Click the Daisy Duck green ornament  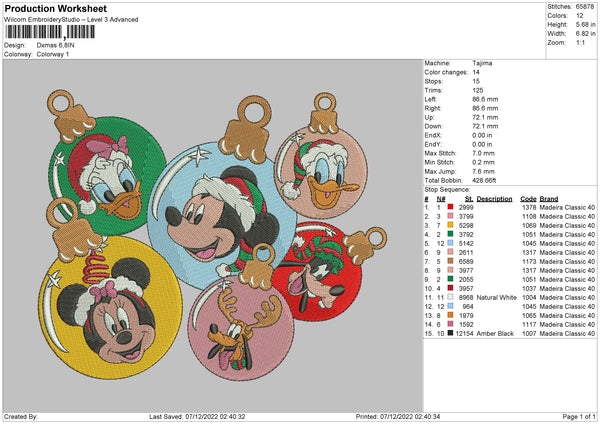coord(108,175)
